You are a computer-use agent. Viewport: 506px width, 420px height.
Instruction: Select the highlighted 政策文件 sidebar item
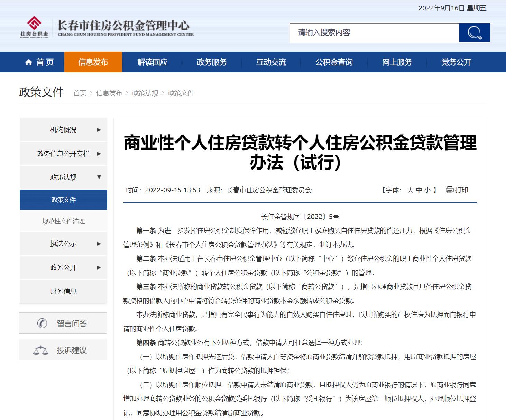[x=63, y=200]
